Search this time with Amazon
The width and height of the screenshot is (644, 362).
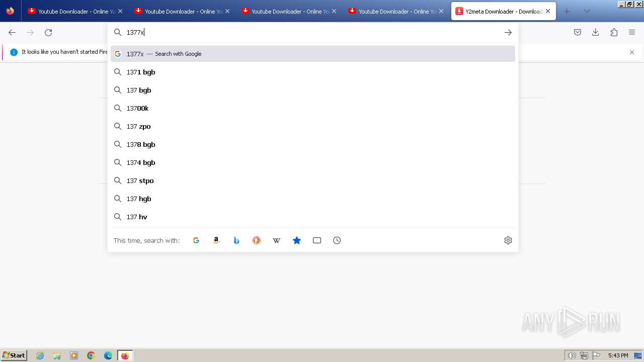coord(216,240)
